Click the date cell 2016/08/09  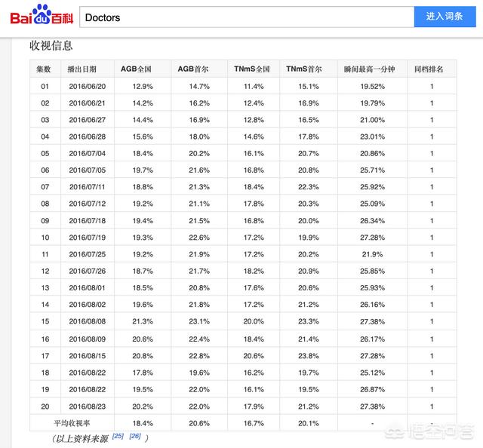[x=88, y=339]
